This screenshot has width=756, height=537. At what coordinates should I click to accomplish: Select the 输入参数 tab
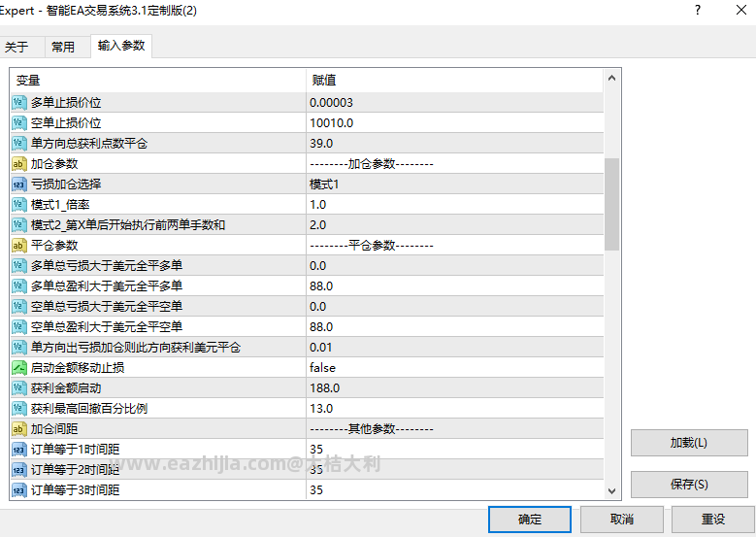pyautogui.click(x=121, y=46)
